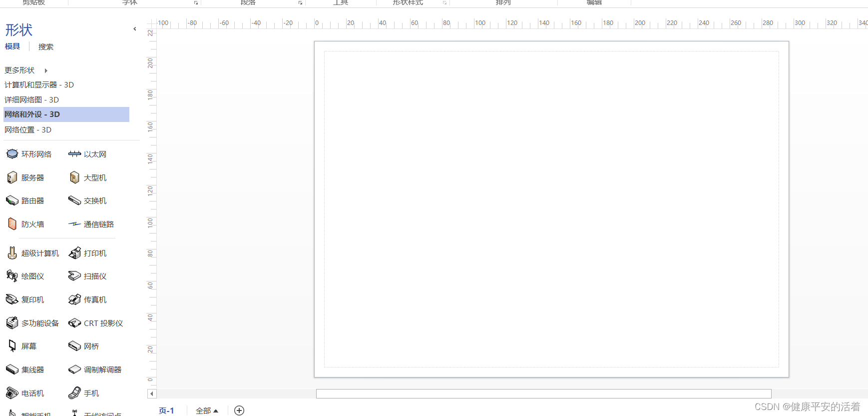Open the 网络位置 - 3D stencil

[x=66, y=130]
